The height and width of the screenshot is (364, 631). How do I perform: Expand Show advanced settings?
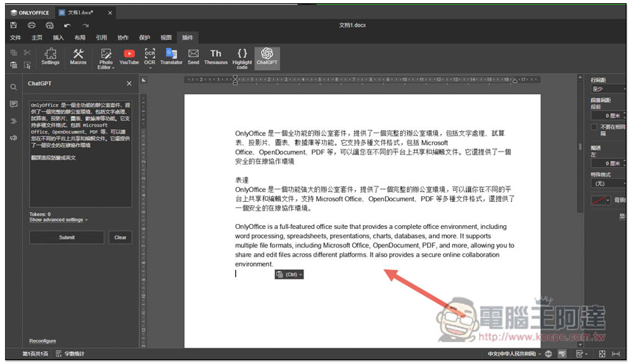[58, 220]
